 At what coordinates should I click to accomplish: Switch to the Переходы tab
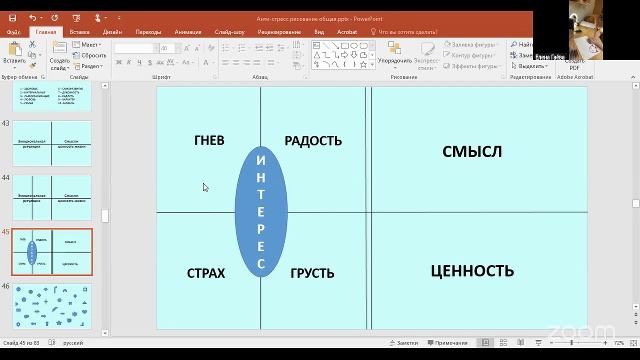[148, 32]
